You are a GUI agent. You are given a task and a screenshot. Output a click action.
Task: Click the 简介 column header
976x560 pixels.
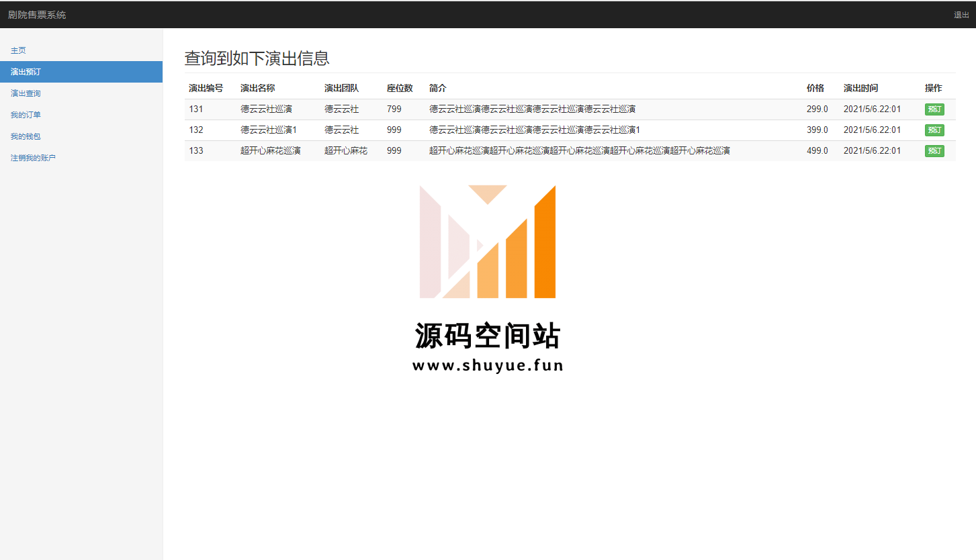click(x=437, y=88)
